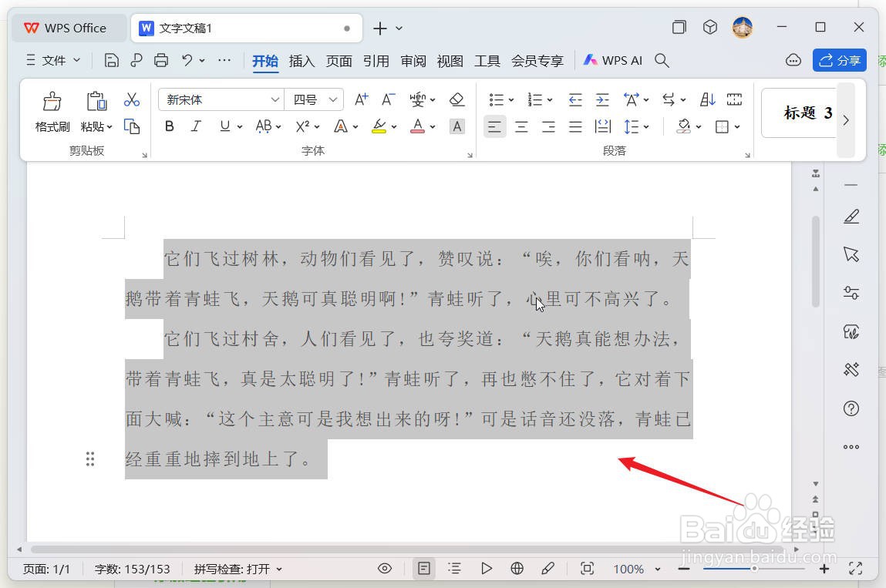The width and height of the screenshot is (886, 588).
Task: Open the settings sliders icon in sidebar
Action: point(851,293)
